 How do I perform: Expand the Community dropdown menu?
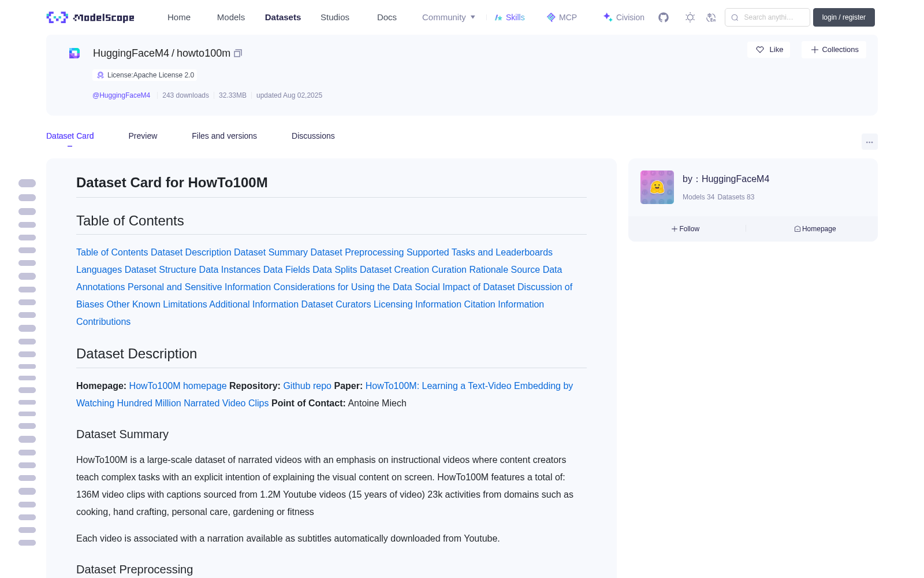click(x=449, y=17)
